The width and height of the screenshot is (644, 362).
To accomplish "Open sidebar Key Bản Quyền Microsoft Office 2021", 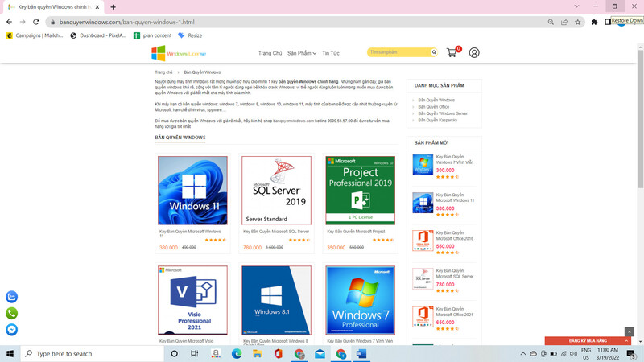I will (x=454, y=311).
